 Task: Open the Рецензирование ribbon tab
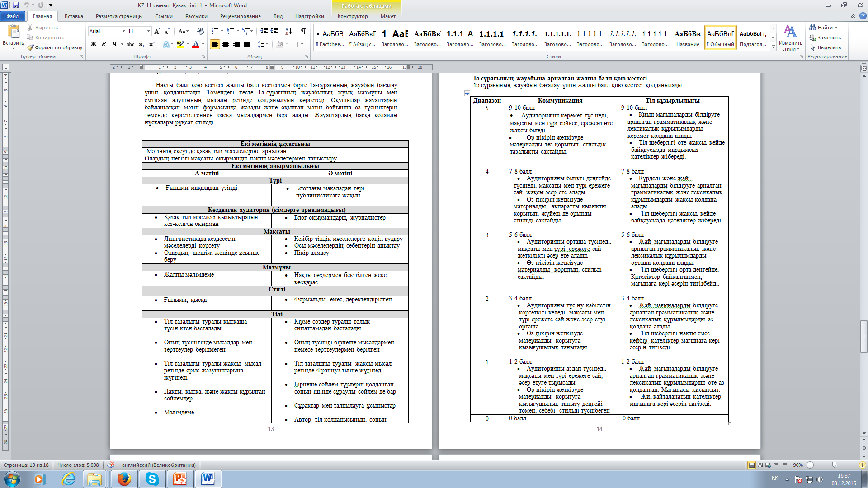pyautogui.click(x=240, y=16)
